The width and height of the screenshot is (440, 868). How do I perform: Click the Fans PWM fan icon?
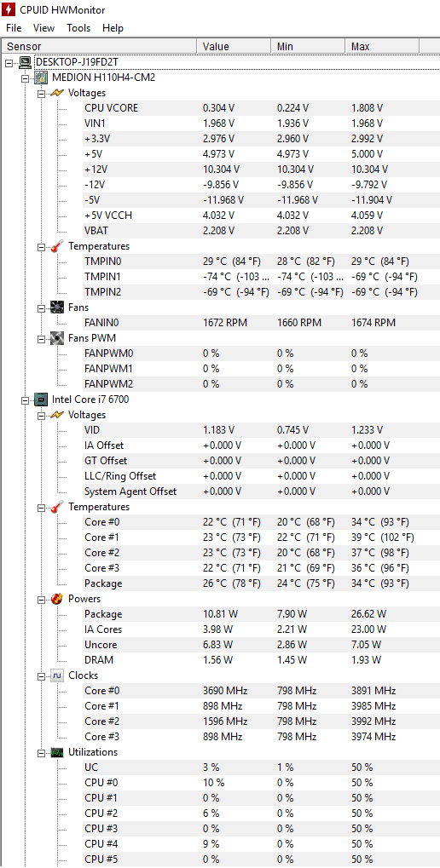click(58, 337)
